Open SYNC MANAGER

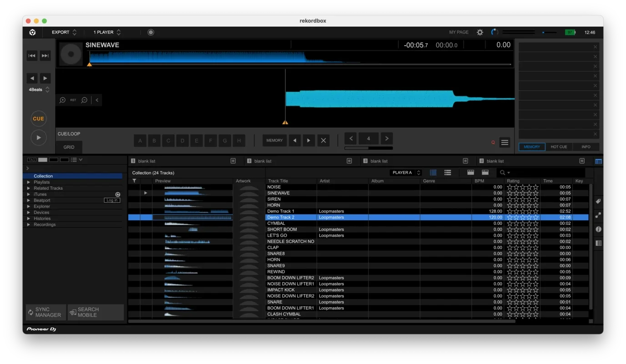pyautogui.click(x=46, y=312)
